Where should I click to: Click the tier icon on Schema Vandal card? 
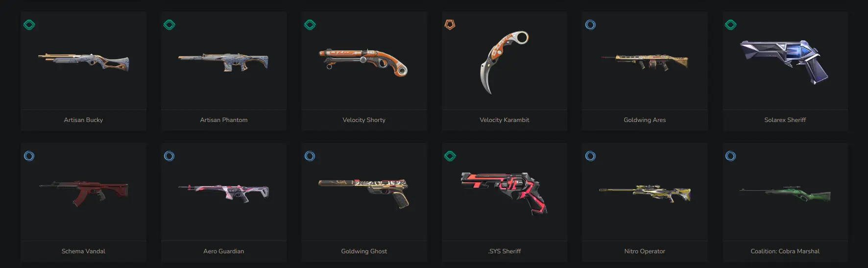pyautogui.click(x=29, y=156)
